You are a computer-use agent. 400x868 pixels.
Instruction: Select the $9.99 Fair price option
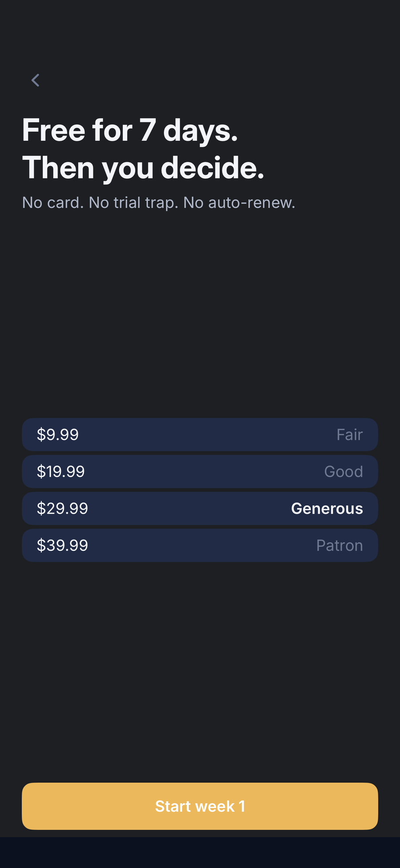[200, 435]
